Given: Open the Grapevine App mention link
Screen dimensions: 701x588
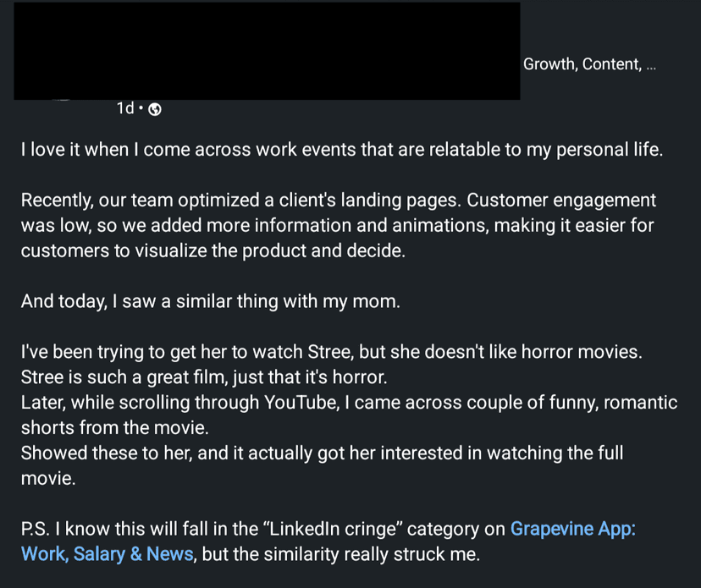Looking at the screenshot, I should pos(572,530).
